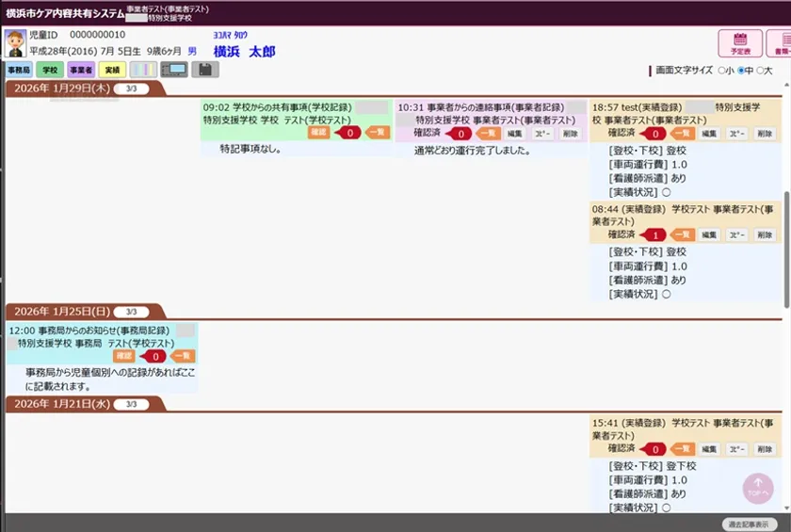This screenshot has height=532, width=791.
Task: Click the 3/3 pill beside 1月21日(水)
Action: point(131,405)
